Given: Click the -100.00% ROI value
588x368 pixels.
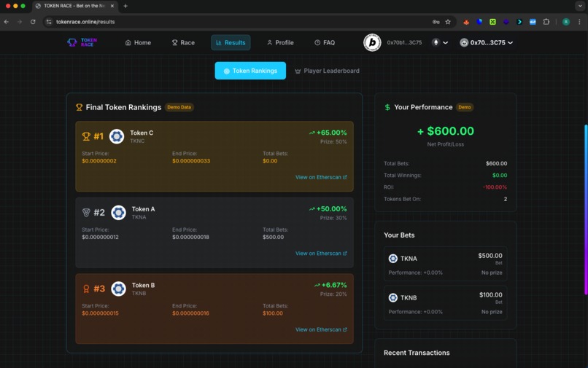Looking at the screenshot, I should pyautogui.click(x=495, y=187).
